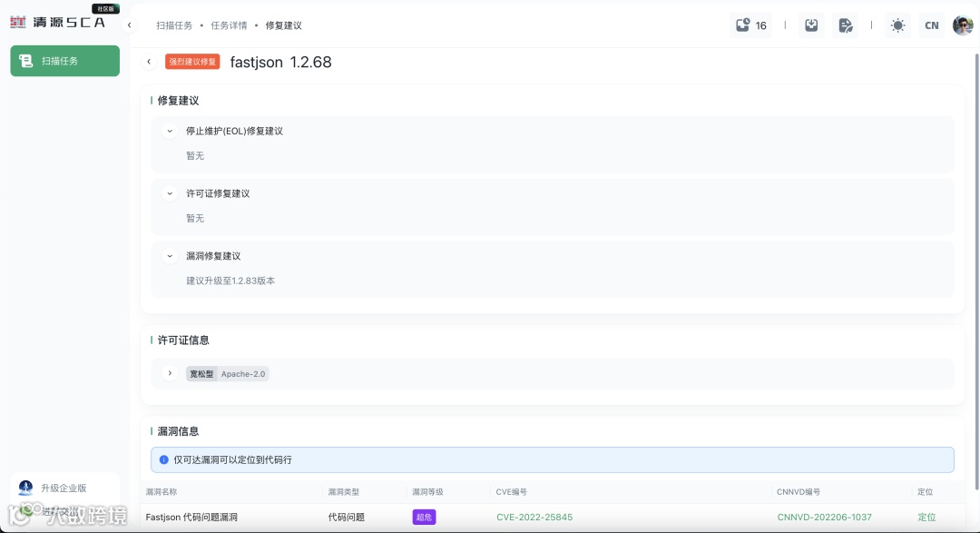The height and width of the screenshot is (533, 980).
Task: Go back using arrow beside fastjson title
Action: click(149, 62)
